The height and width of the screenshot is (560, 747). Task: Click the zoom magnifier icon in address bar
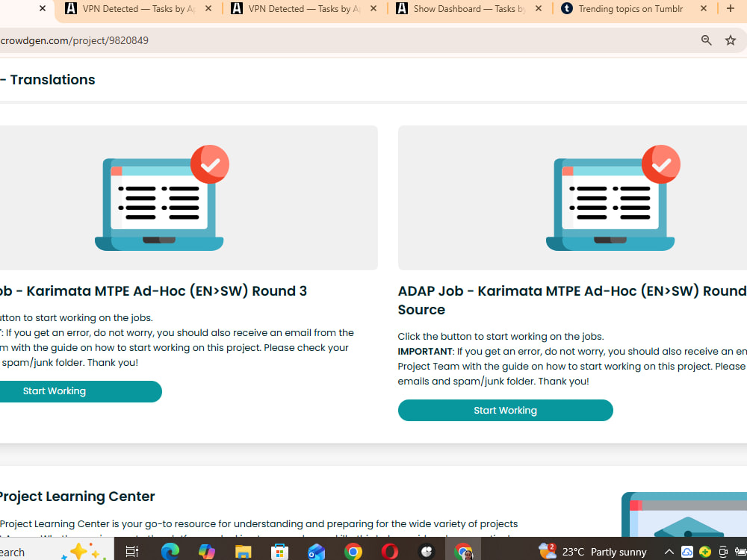(x=707, y=40)
